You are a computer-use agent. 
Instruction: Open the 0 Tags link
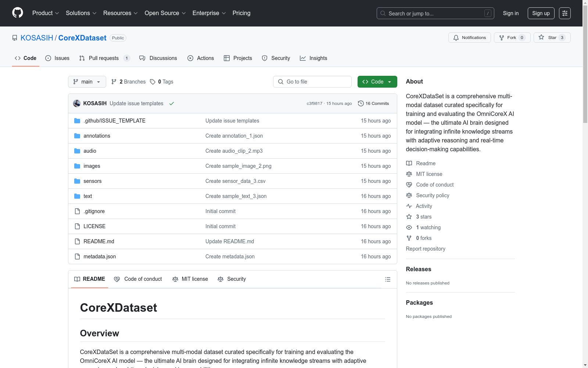click(x=162, y=82)
